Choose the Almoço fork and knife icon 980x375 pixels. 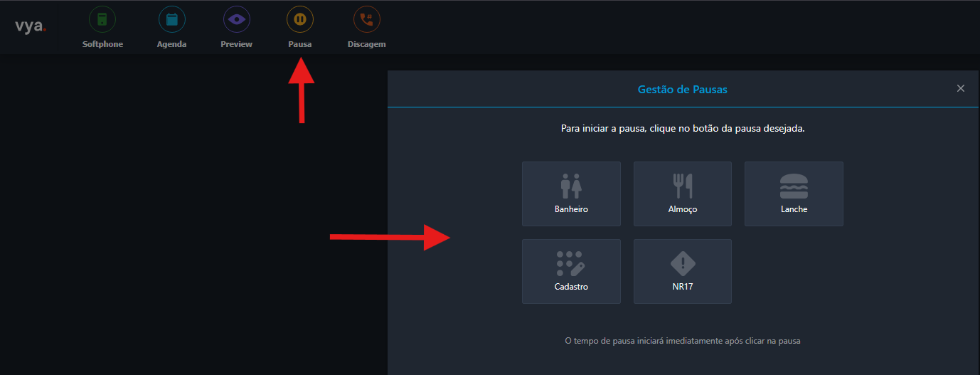pyautogui.click(x=683, y=186)
